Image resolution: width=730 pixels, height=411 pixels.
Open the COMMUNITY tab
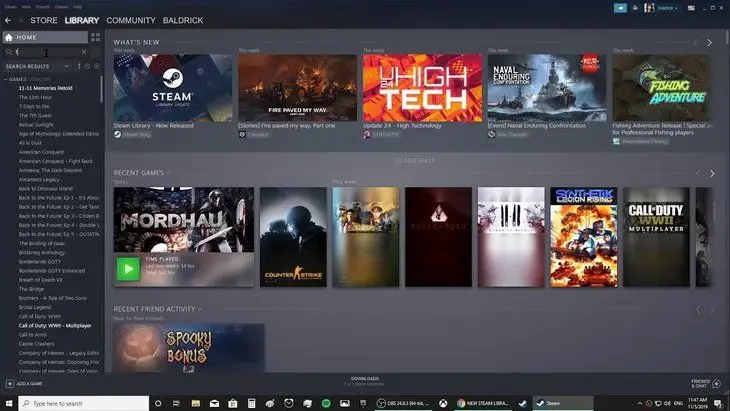point(131,20)
